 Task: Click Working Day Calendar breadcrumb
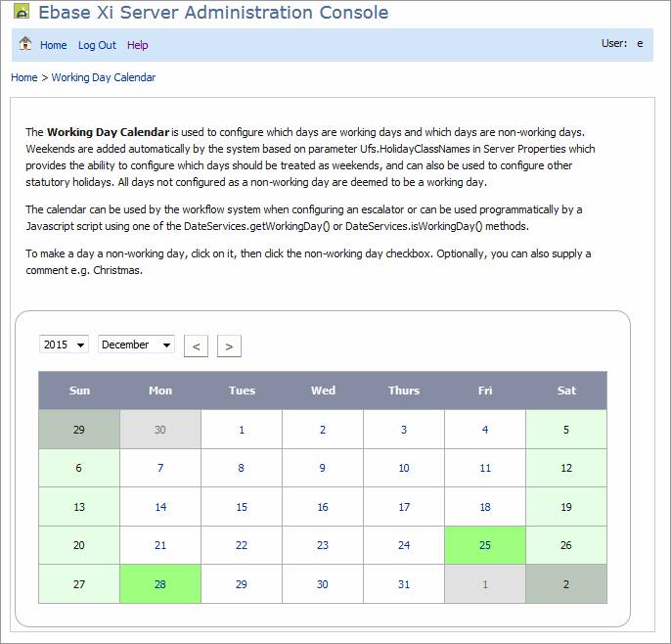tap(103, 77)
